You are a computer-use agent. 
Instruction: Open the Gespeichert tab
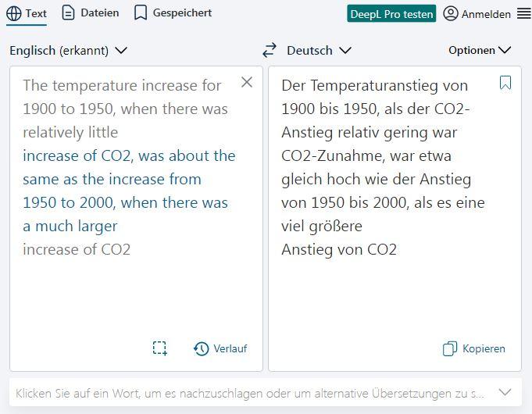173,13
